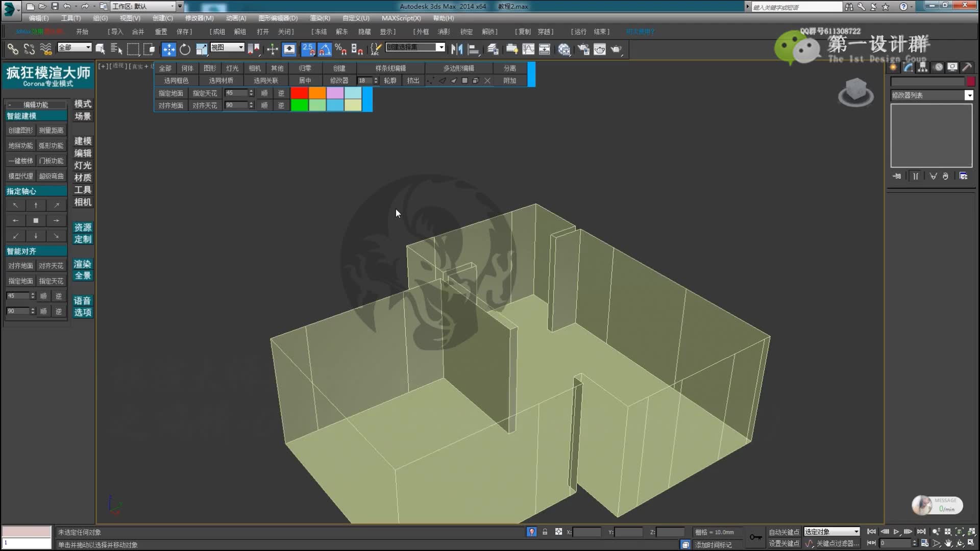
Task: Toggle Window/Crossing selection icon
Action: point(149,49)
